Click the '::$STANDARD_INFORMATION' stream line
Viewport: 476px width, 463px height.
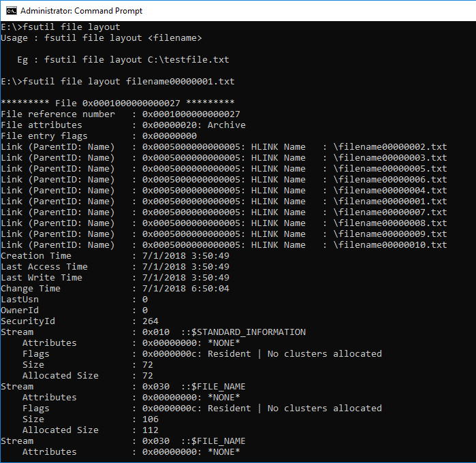[153, 332]
